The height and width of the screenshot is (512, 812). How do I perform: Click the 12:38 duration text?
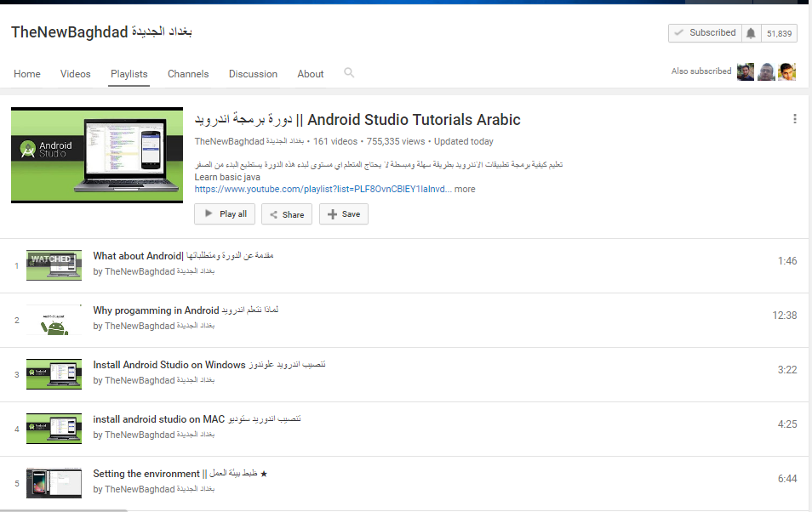pos(785,316)
